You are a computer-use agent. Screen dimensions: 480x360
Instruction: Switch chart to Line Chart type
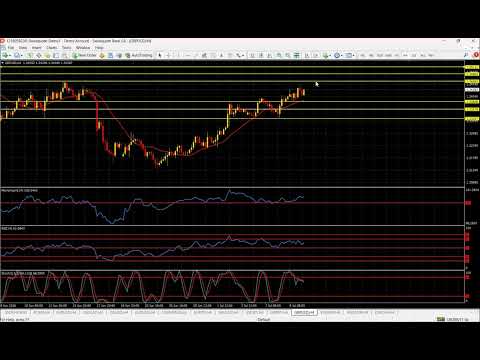270,55
